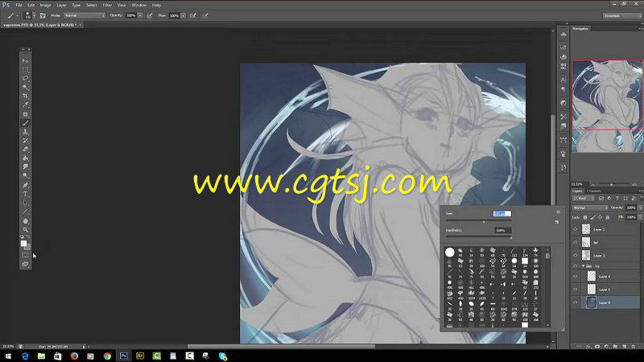The width and height of the screenshot is (644, 362).
Task: Select the Hand tool
Action: pyautogui.click(x=25, y=220)
